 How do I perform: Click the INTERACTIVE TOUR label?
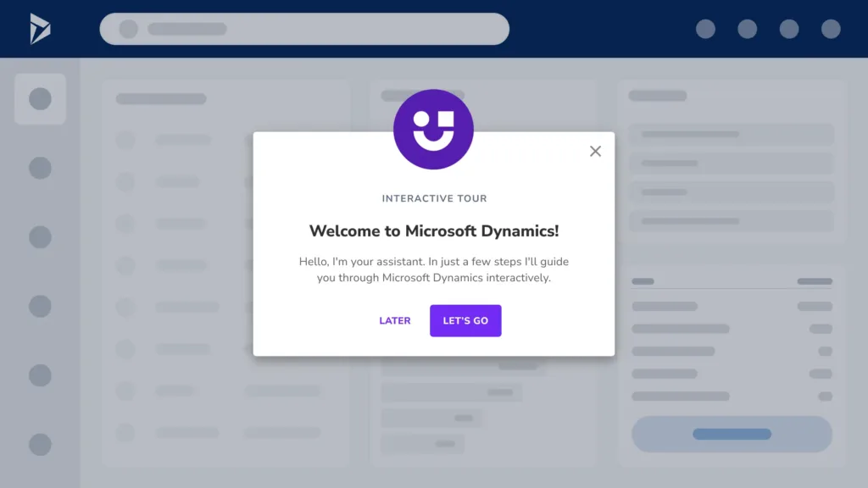[x=434, y=197]
